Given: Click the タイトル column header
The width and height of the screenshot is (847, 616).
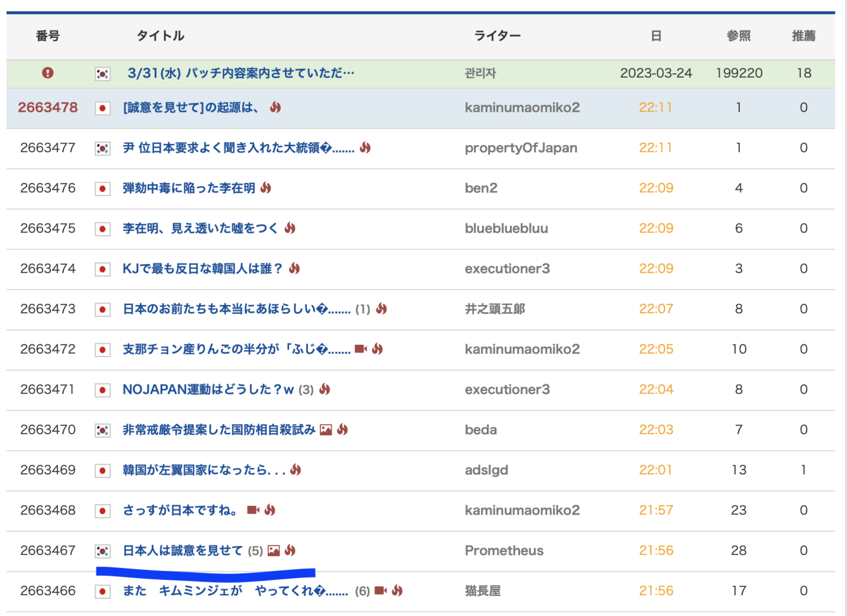Looking at the screenshot, I should click(x=161, y=36).
